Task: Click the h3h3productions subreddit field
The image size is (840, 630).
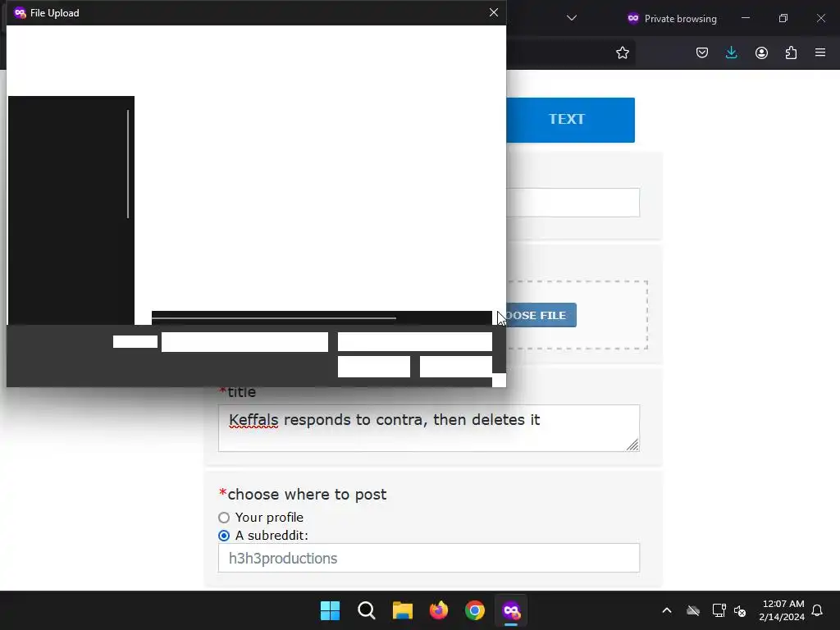Action: (428, 558)
